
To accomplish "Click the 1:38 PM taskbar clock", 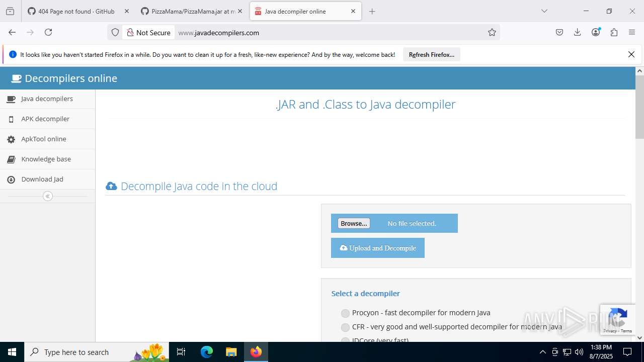I will point(601,352).
